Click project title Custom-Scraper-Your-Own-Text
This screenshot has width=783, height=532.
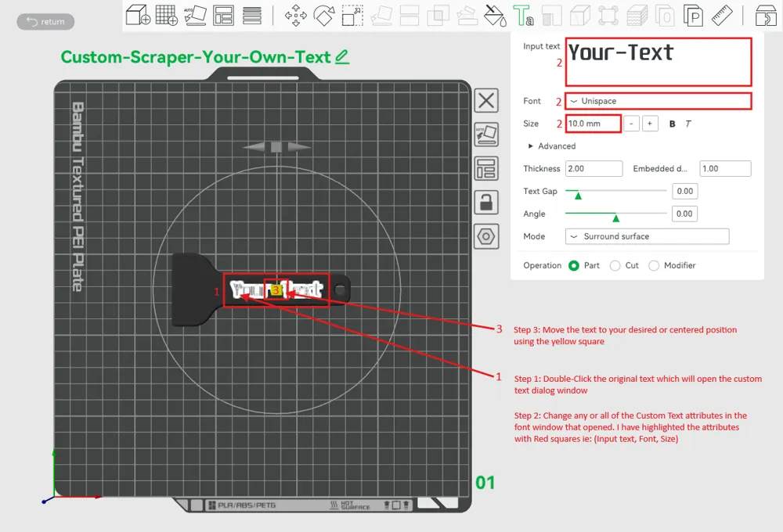195,57
